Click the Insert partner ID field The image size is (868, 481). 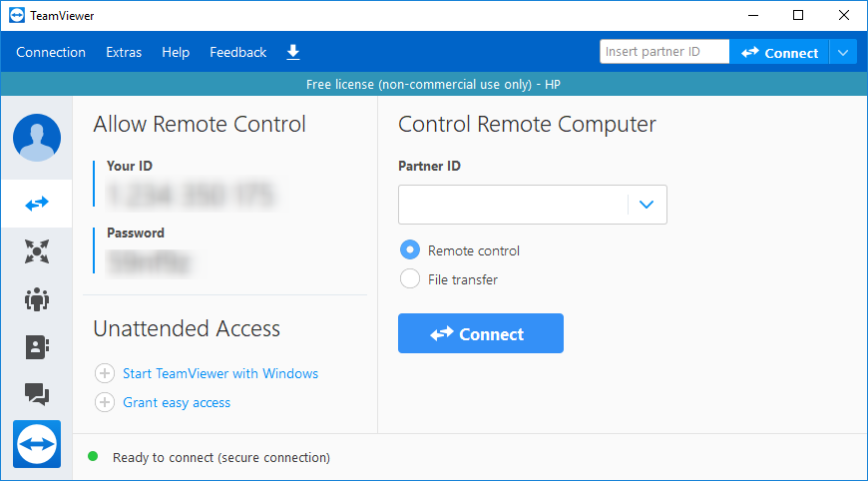click(x=663, y=52)
